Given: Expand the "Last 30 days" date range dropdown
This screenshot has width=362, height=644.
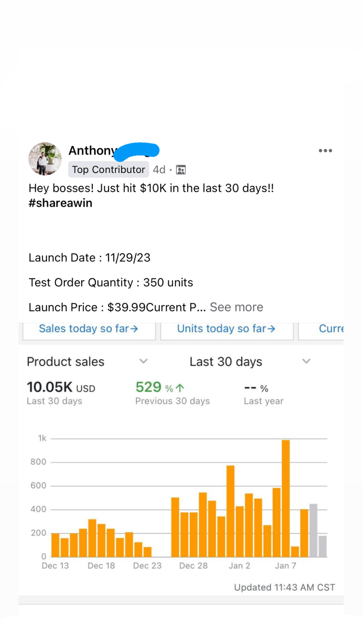Looking at the screenshot, I should [x=306, y=361].
